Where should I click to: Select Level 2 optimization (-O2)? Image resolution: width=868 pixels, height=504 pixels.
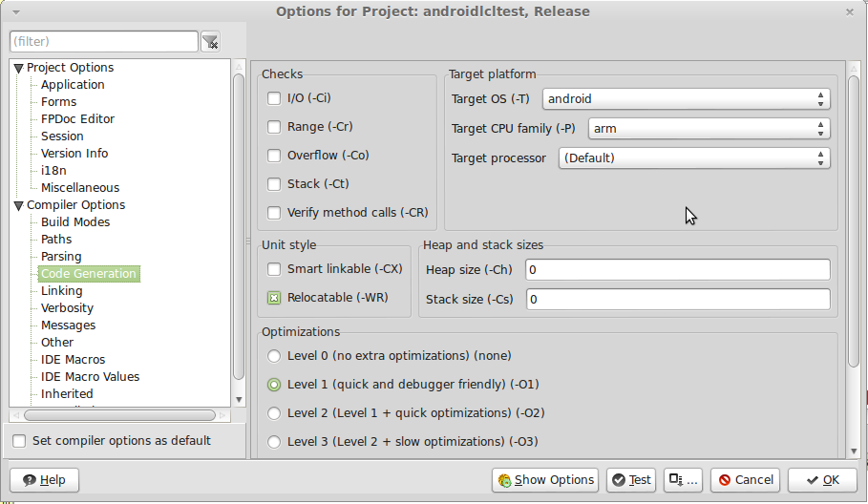(x=274, y=413)
